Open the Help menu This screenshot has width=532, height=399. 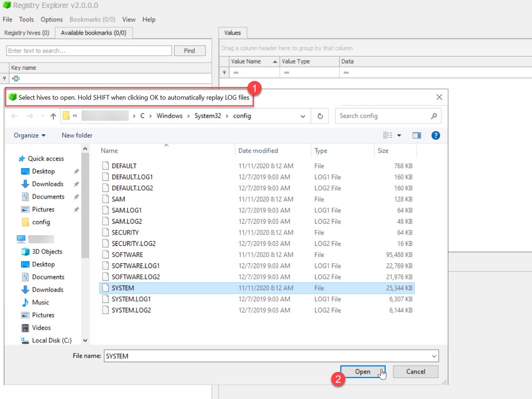coord(149,20)
